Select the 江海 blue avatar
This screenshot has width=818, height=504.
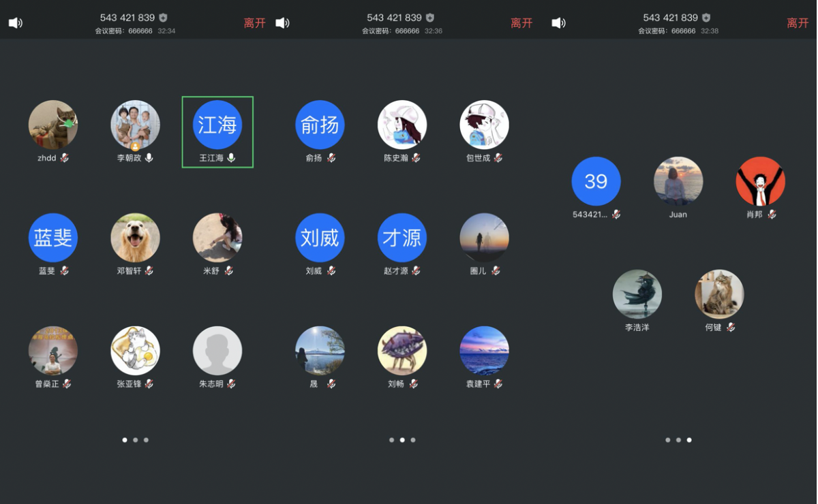coord(217,125)
